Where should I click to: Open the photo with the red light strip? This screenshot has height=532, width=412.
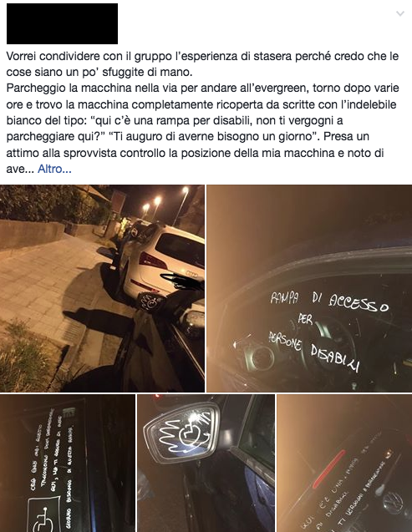coord(344,464)
